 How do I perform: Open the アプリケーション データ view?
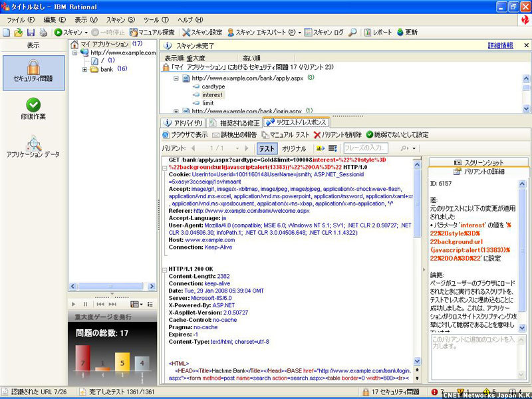[x=33, y=146]
